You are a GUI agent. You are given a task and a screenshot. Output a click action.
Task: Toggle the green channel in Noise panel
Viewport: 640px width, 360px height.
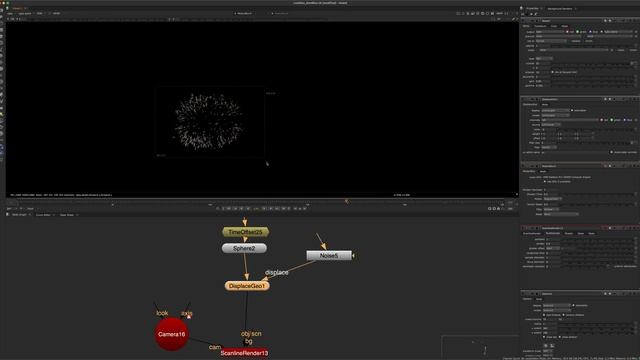pyautogui.click(x=578, y=31)
